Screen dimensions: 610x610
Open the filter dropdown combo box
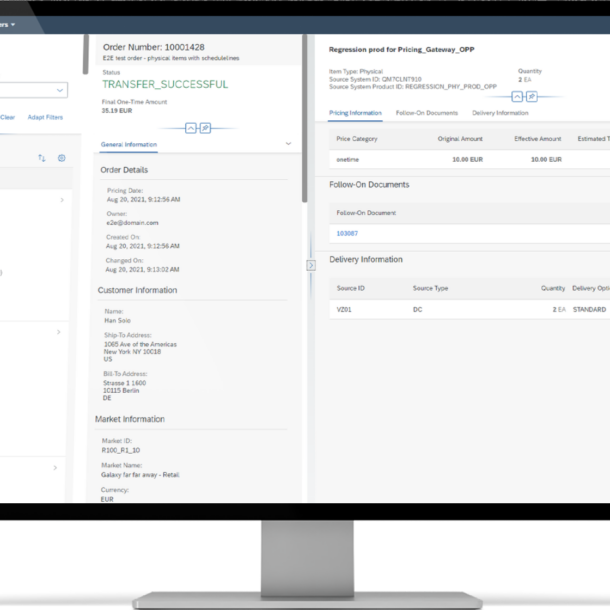[x=33, y=90]
